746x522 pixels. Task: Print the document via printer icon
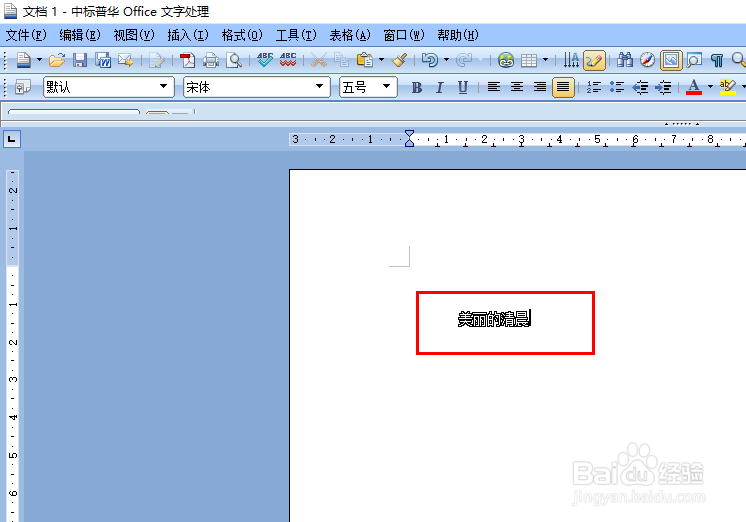coord(211,60)
